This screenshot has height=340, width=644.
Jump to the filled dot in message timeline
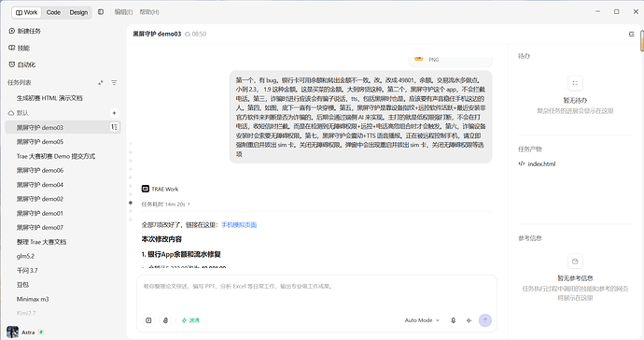pyautogui.click(x=131, y=203)
